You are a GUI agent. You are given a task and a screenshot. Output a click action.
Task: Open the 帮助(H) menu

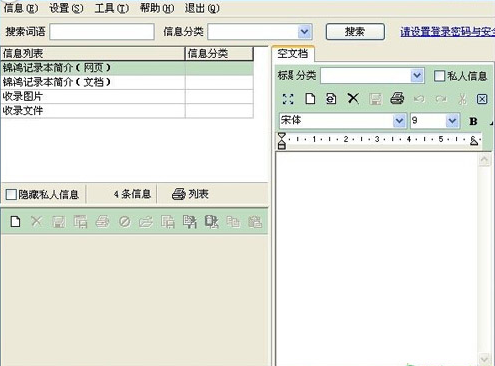pos(157,8)
